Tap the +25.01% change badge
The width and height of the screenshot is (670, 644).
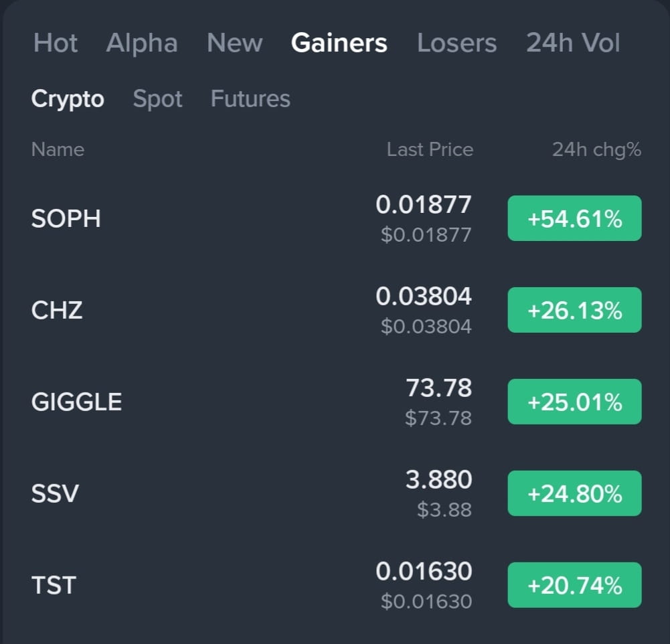pyautogui.click(x=574, y=402)
